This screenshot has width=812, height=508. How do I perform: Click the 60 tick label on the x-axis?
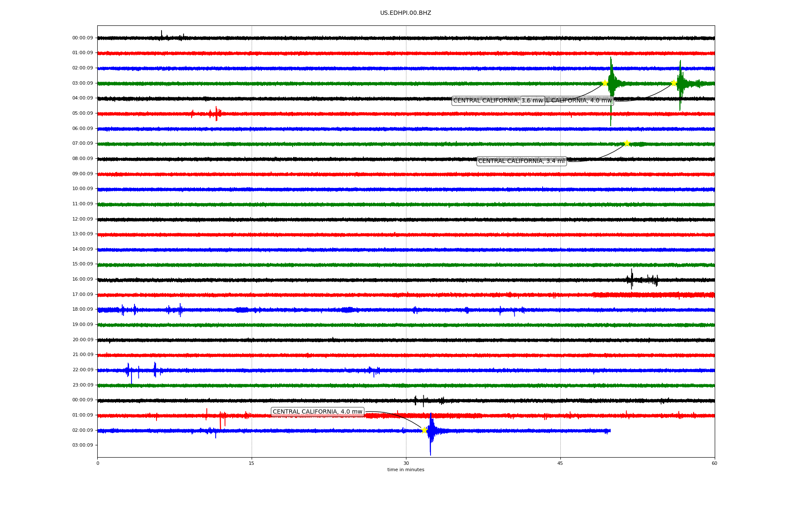pyautogui.click(x=714, y=463)
